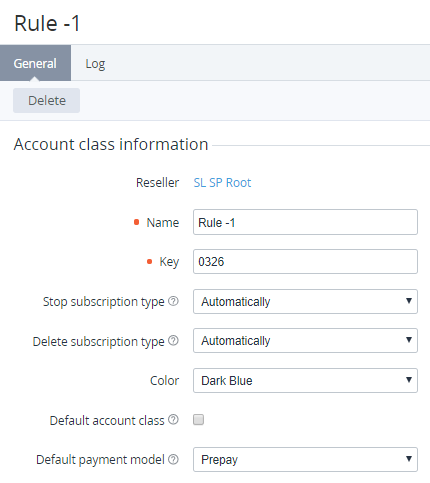Image resolution: width=430 pixels, height=483 pixels.
Task: Select the General tab
Action: (35, 63)
